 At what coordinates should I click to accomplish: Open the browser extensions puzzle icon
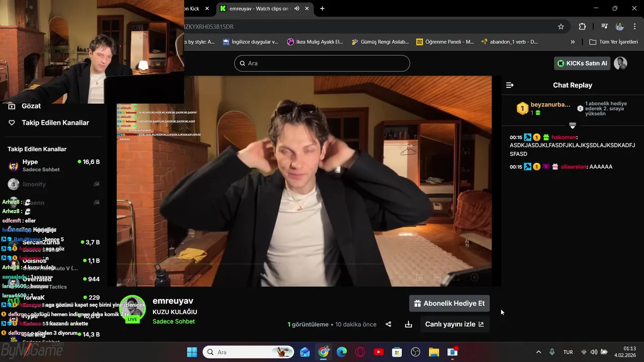(x=582, y=27)
